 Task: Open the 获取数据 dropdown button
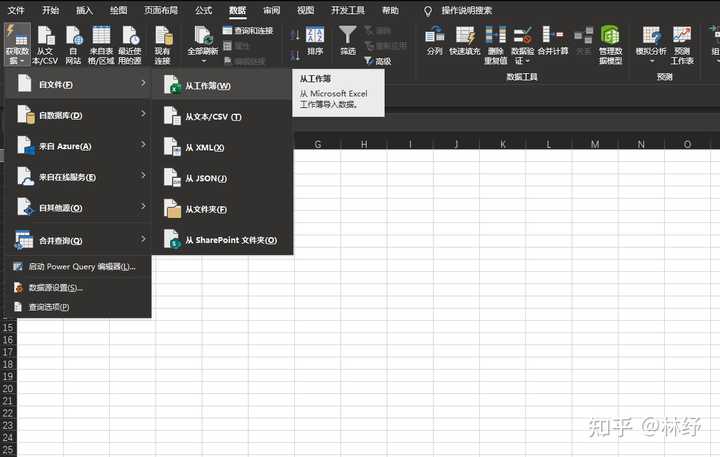17,45
